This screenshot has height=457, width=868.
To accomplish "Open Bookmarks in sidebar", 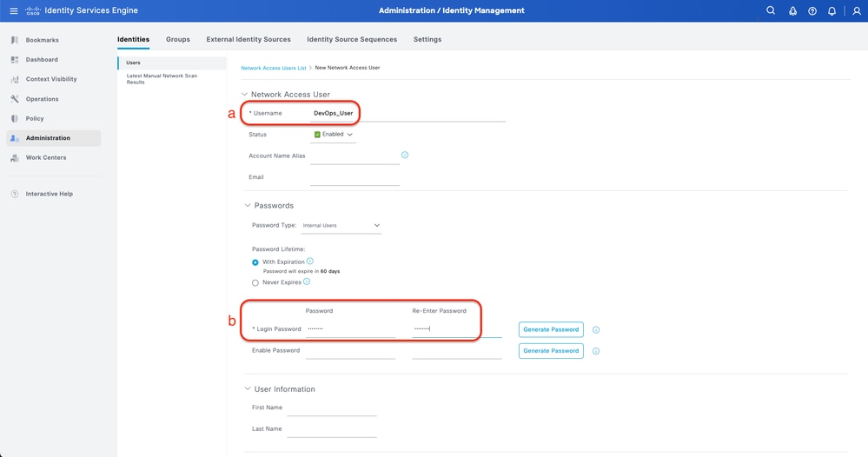I will [x=42, y=40].
